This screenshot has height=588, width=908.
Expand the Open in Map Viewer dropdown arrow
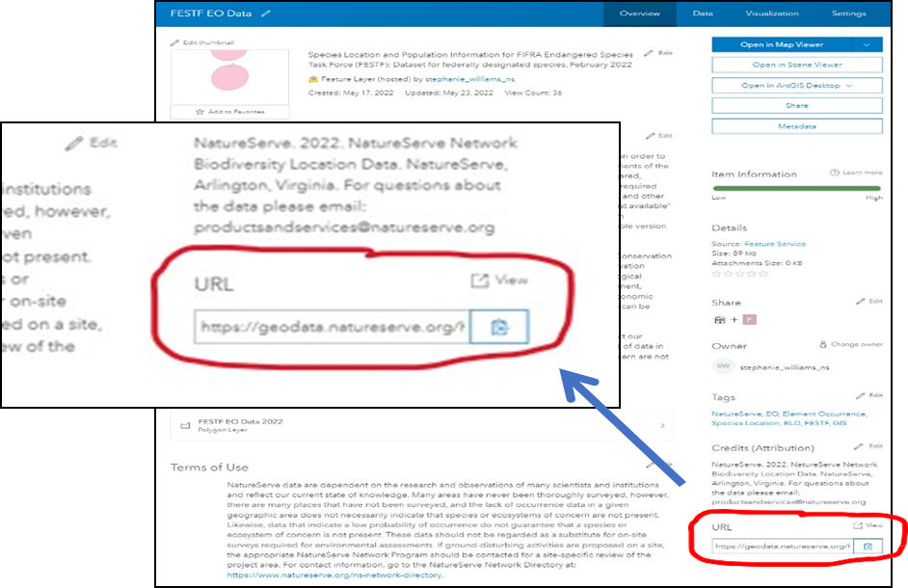[x=867, y=44]
